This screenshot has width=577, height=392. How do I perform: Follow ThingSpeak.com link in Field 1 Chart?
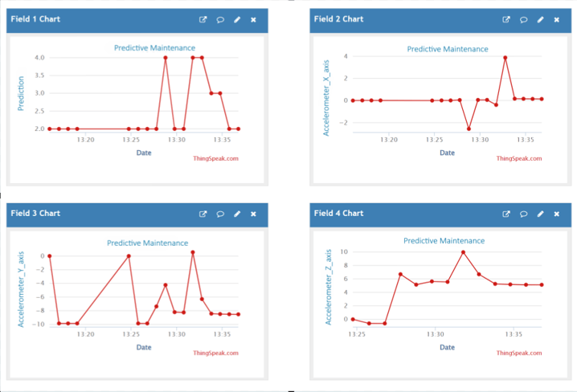(x=215, y=158)
